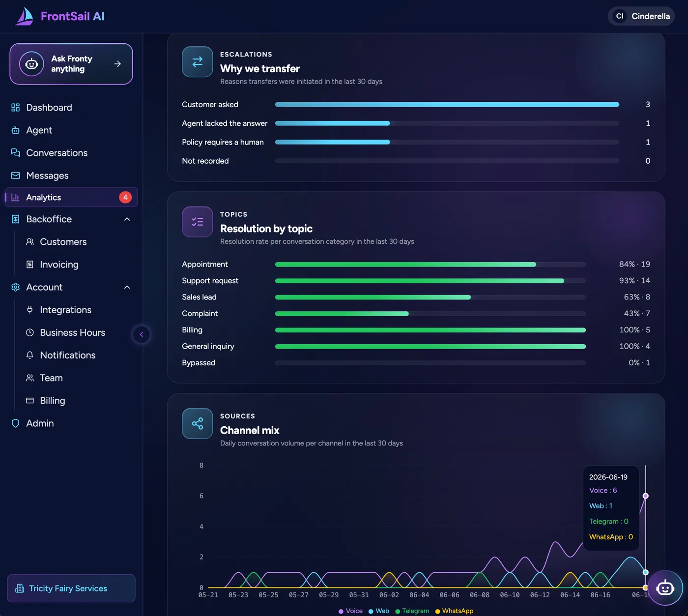Screen dimensions: 688x616
Task: Click the arrow in Ask Fronty anything
Action: [117, 64]
